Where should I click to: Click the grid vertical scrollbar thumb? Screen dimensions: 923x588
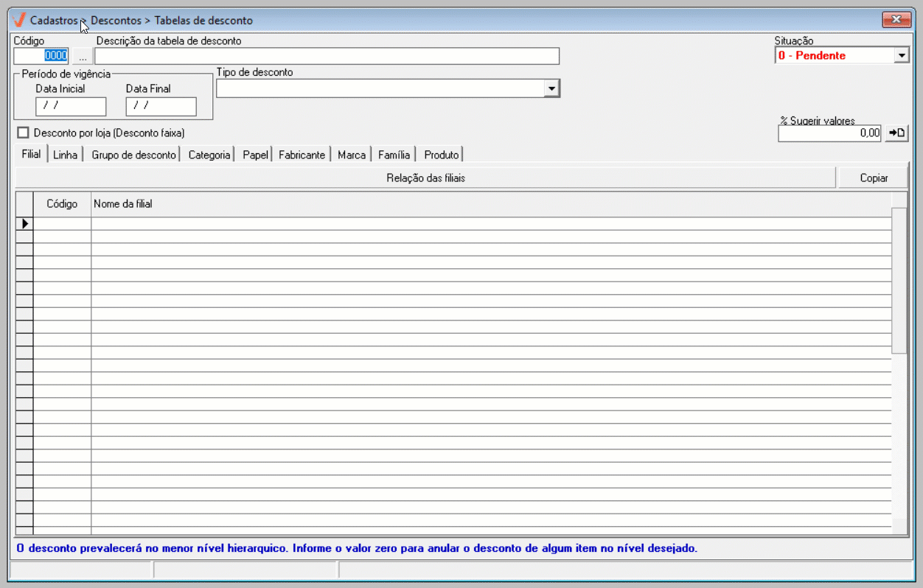click(899, 280)
